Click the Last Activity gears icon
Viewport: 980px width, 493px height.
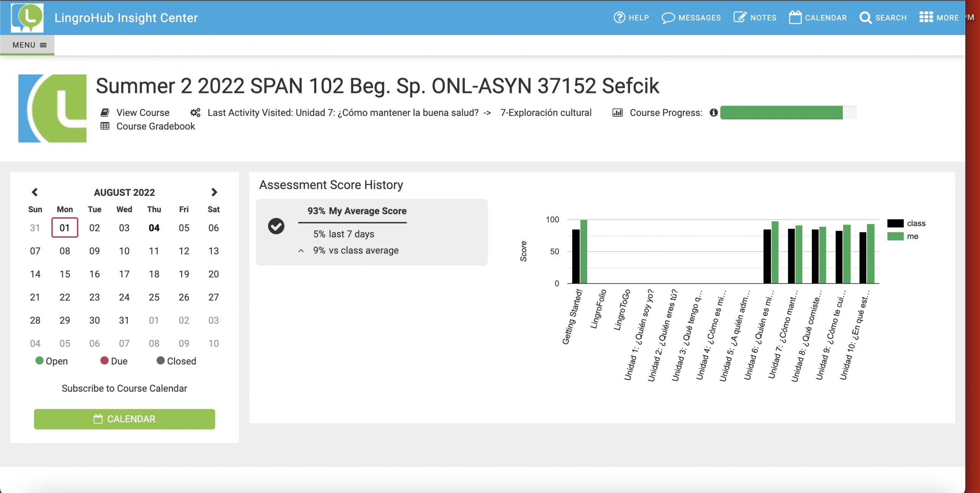point(195,112)
